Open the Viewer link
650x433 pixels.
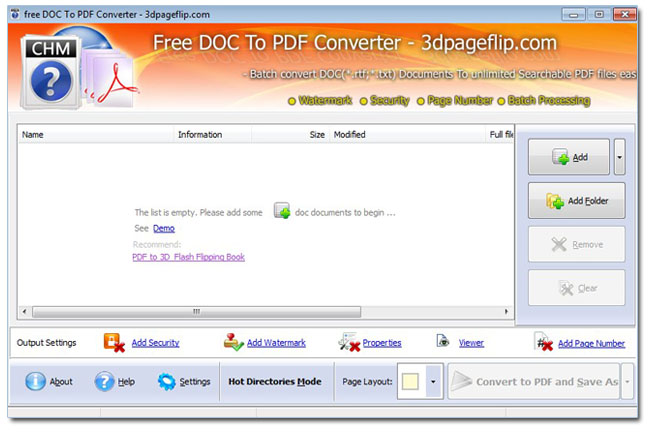tap(471, 343)
